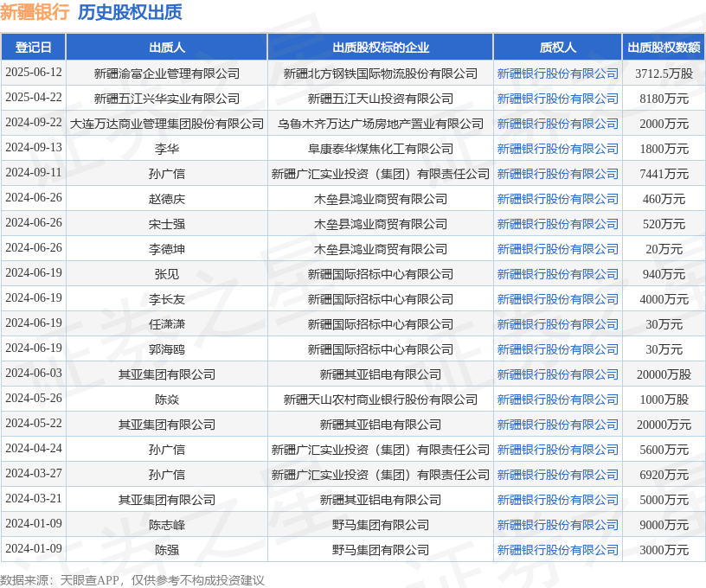Select the 质权人 column header
This screenshot has height=588, width=706.
click(x=558, y=48)
